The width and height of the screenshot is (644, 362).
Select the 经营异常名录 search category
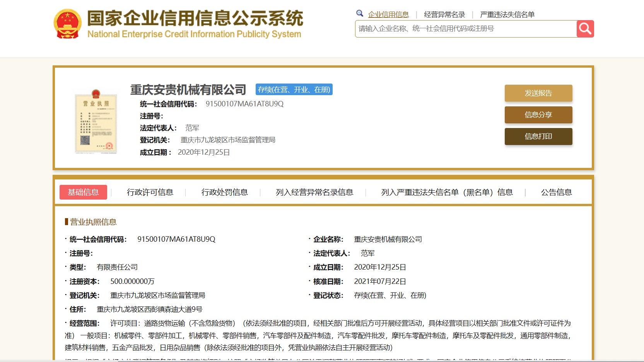pos(444,15)
